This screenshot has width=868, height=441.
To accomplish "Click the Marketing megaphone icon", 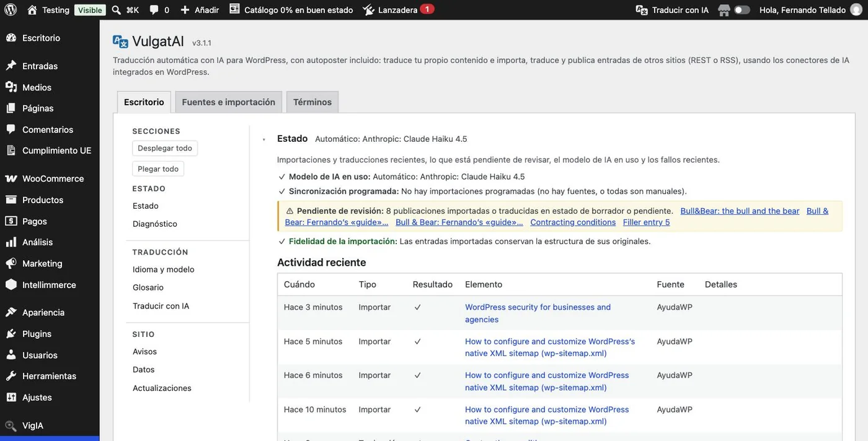I will pos(11,263).
